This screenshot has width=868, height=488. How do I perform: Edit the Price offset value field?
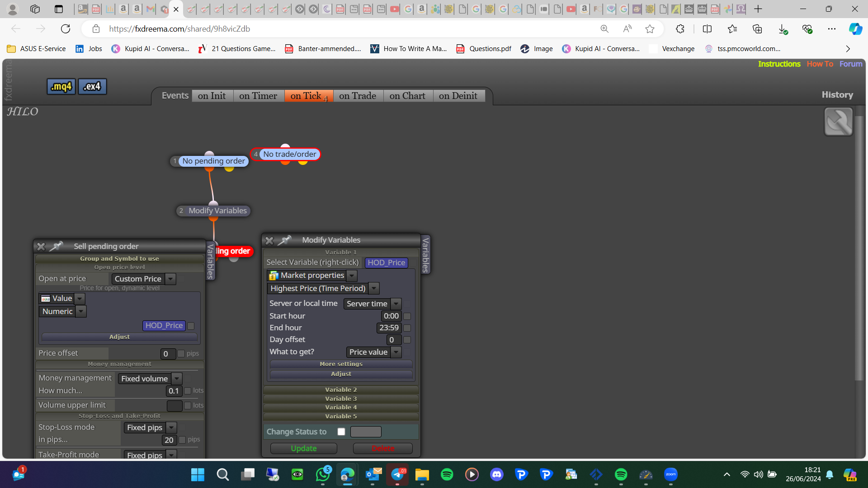[168, 354]
